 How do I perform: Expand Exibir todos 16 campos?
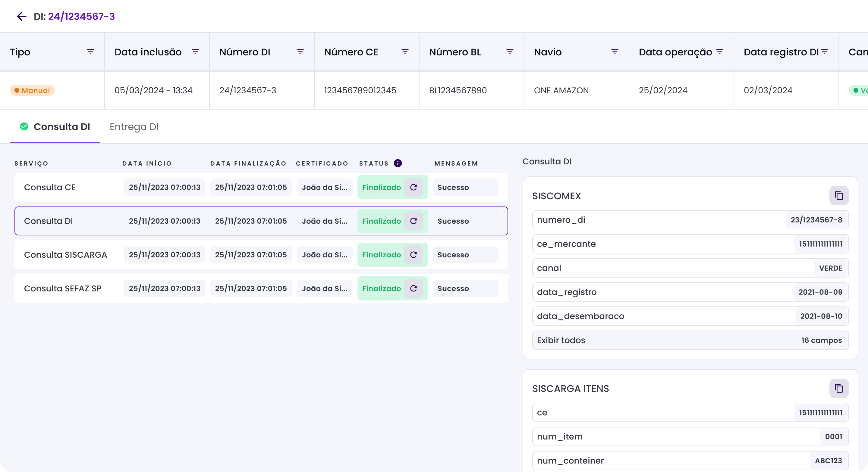click(x=690, y=340)
